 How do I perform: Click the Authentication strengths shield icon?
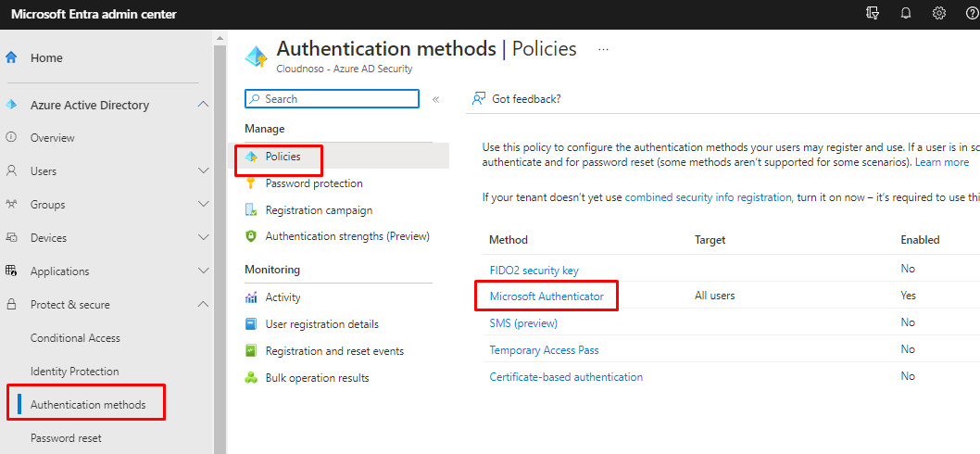tap(250, 236)
